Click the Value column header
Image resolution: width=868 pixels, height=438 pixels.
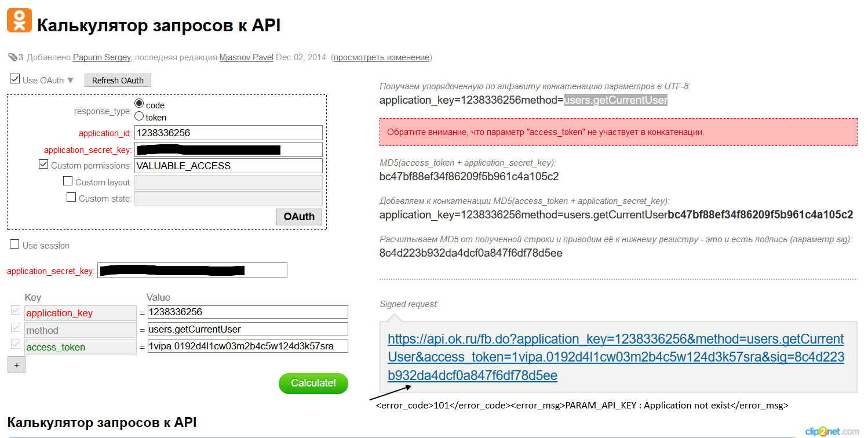point(159,297)
